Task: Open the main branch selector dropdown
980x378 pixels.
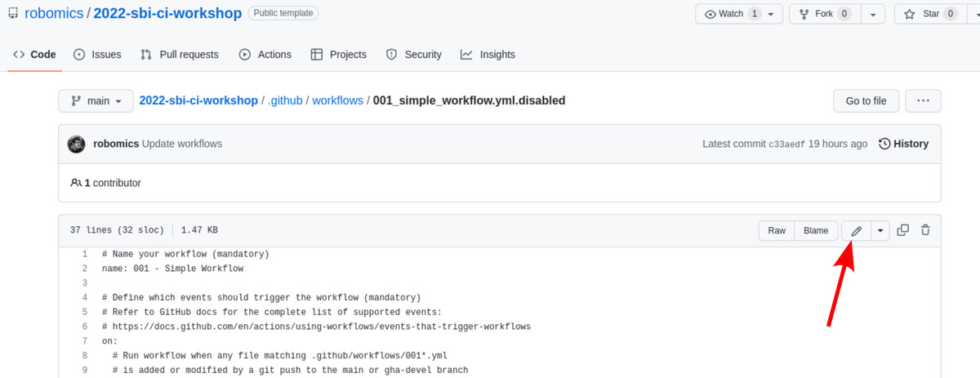Action: click(96, 101)
